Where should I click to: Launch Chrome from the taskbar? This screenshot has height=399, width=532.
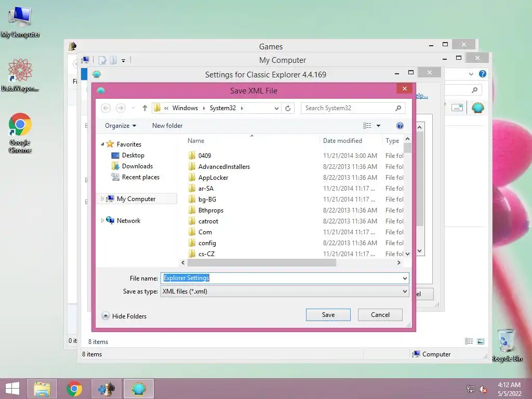pos(74,389)
